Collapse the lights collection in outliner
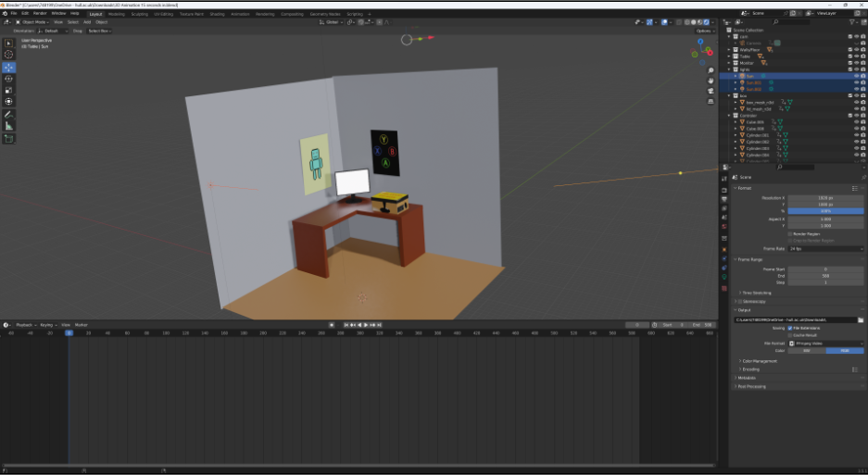Image resolution: width=868 pixels, height=475 pixels. pos(731,69)
